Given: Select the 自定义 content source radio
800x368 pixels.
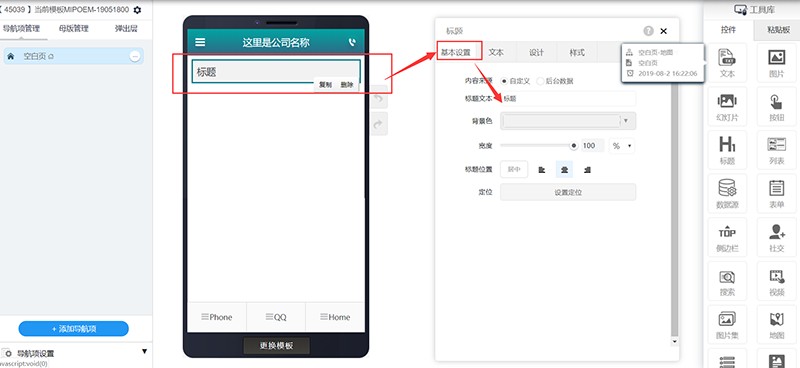Looking at the screenshot, I should click(x=505, y=81).
